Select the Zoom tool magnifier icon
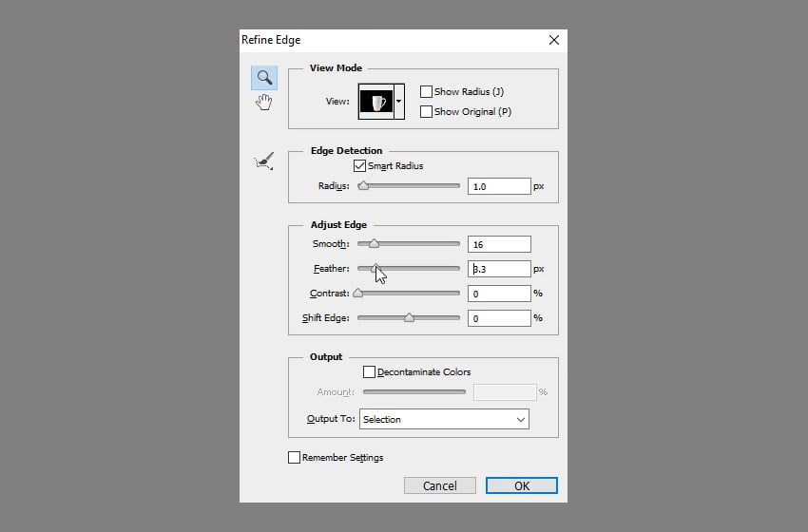 [264, 78]
